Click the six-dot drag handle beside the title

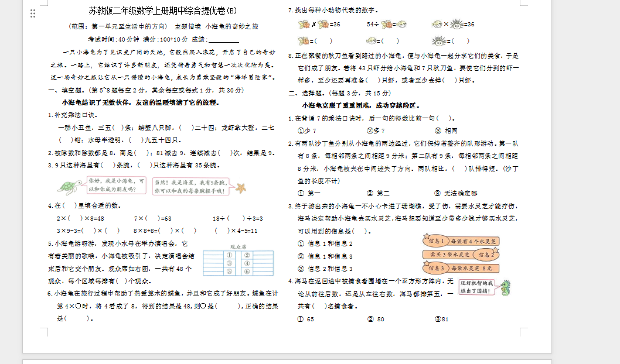[x=33, y=13]
